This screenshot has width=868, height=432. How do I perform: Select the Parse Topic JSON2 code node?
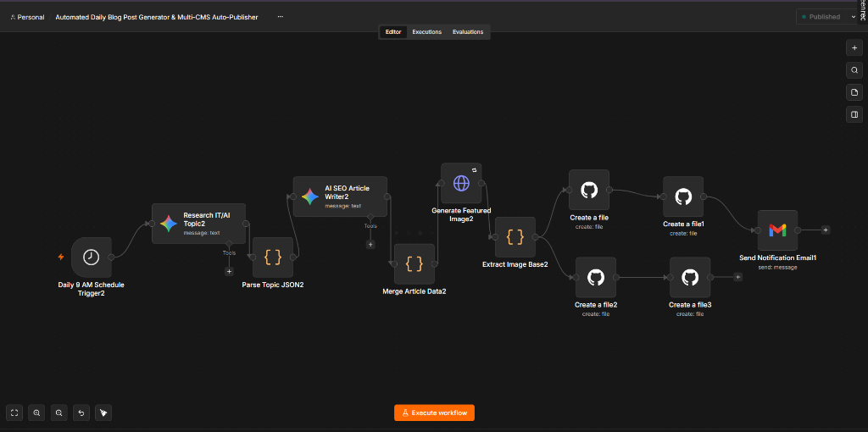click(x=273, y=258)
